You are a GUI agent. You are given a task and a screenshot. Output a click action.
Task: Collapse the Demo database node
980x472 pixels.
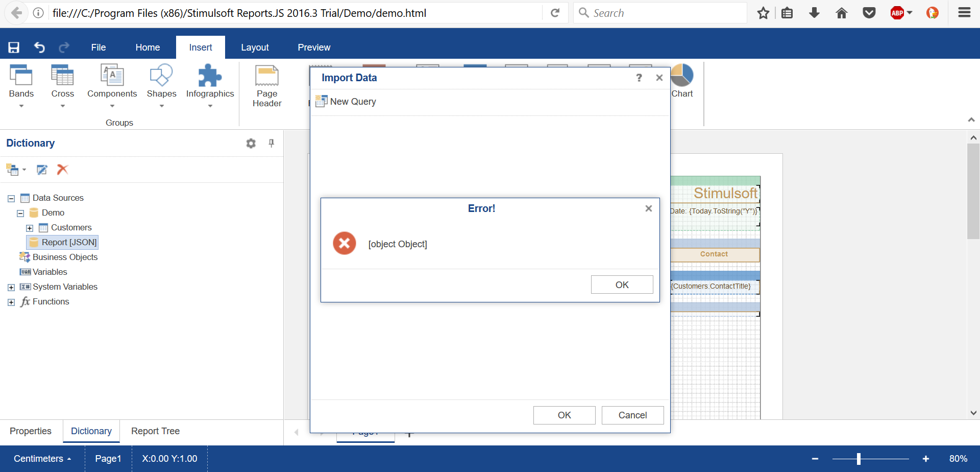click(20, 213)
